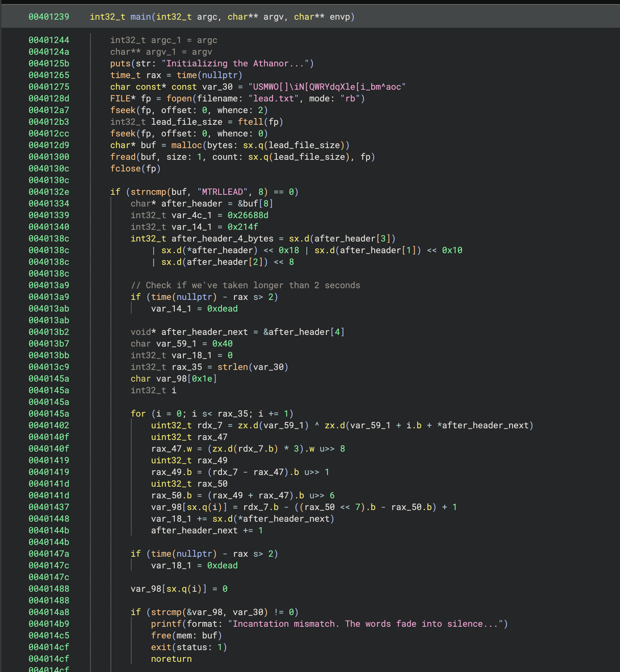The height and width of the screenshot is (672, 620).
Task: Select the strncmp comparison against "MTRLLEAD"
Action: pyautogui.click(x=150, y=192)
